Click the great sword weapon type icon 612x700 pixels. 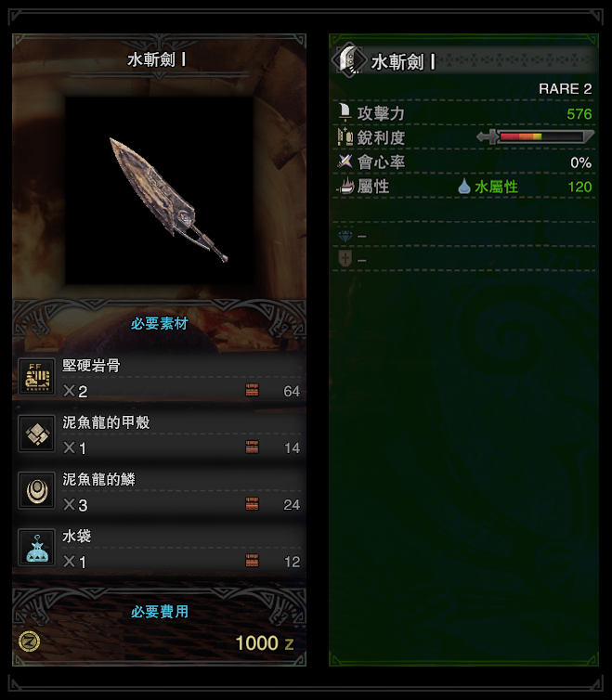tap(350, 59)
